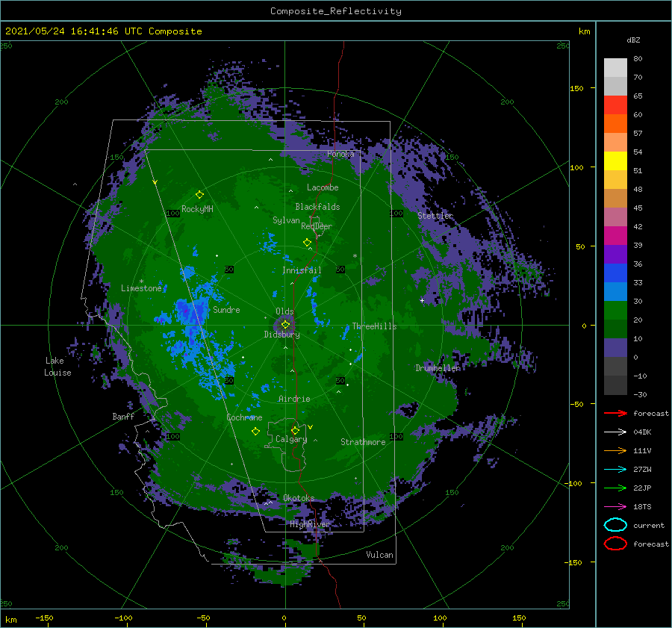The image size is (672, 628).
Task: Click the Airdrie city label
Action: (x=294, y=399)
